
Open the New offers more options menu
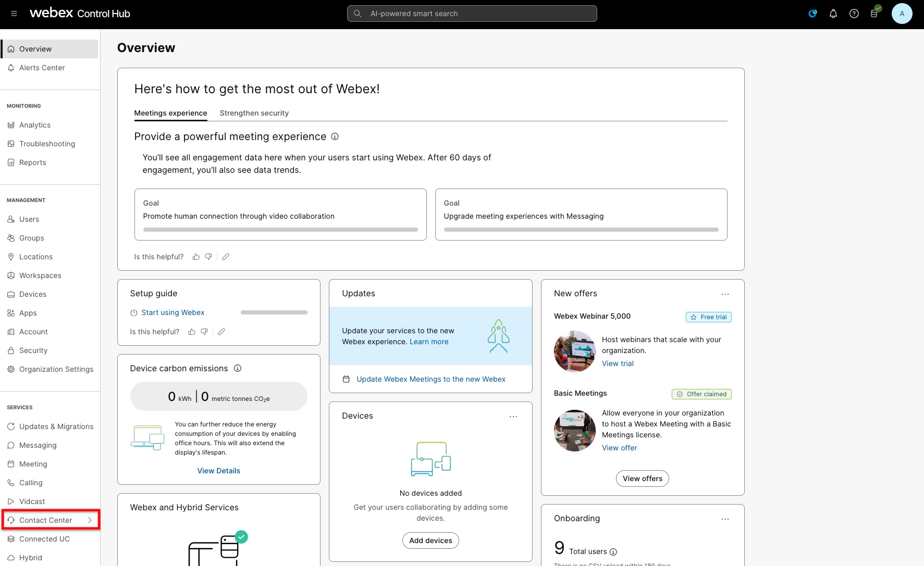point(725,294)
